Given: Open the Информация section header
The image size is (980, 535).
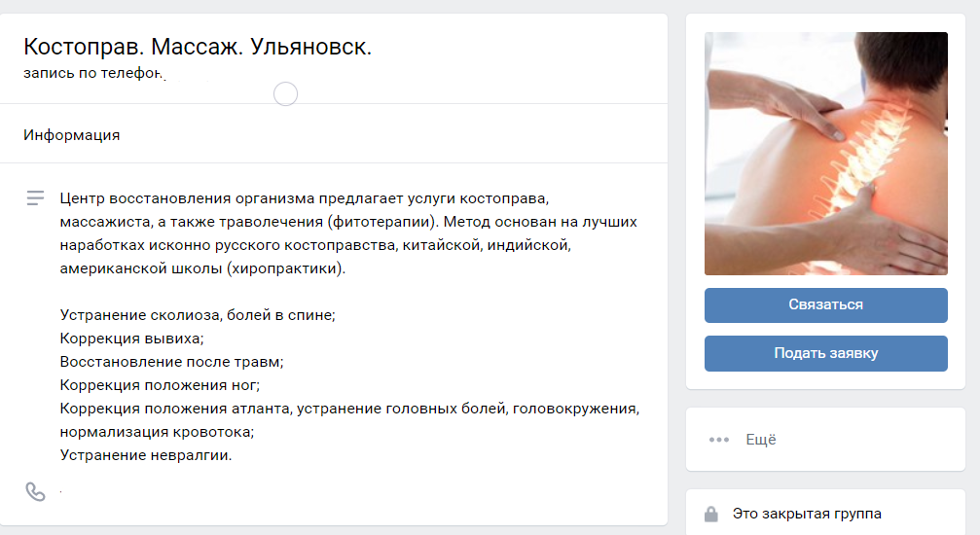Looking at the screenshot, I should (71, 135).
